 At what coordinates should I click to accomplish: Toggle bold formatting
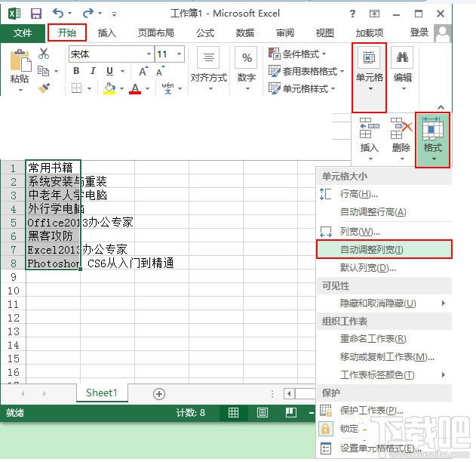click(x=76, y=71)
